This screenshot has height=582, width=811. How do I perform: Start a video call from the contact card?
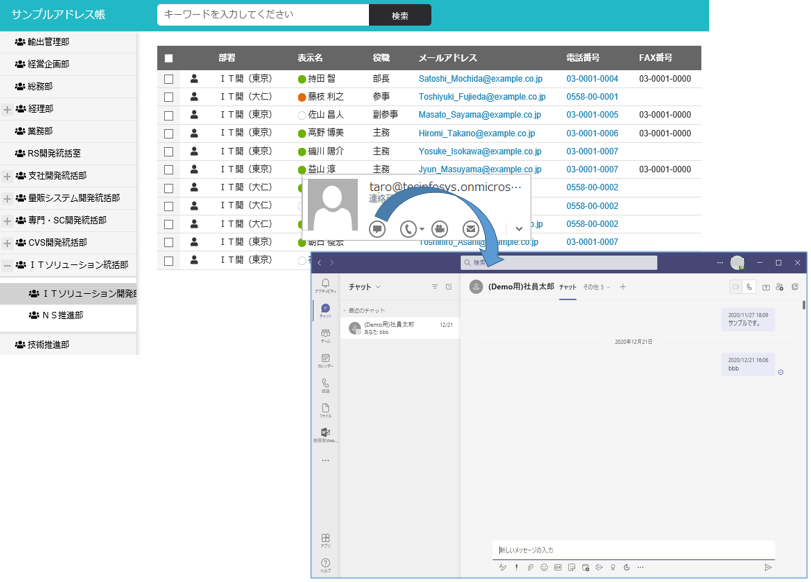coord(440,229)
